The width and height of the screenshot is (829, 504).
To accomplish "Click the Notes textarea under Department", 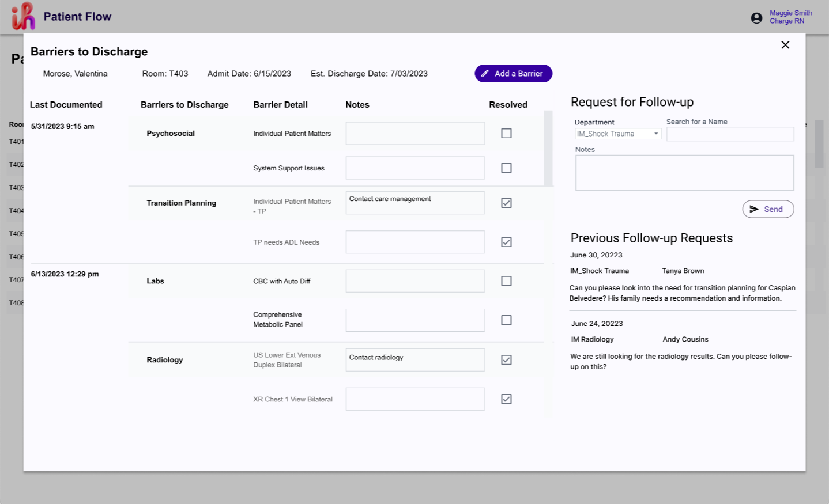I will (684, 172).
